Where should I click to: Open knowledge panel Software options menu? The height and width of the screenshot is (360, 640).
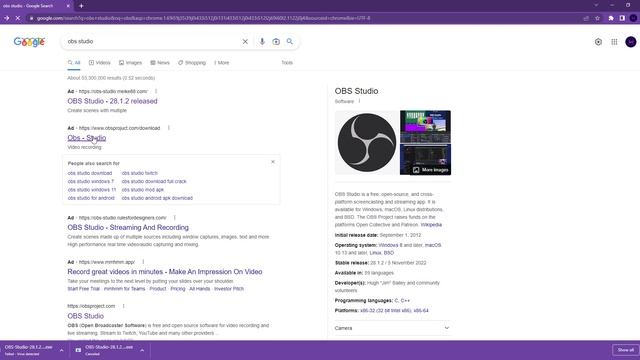(x=360, y=101)
